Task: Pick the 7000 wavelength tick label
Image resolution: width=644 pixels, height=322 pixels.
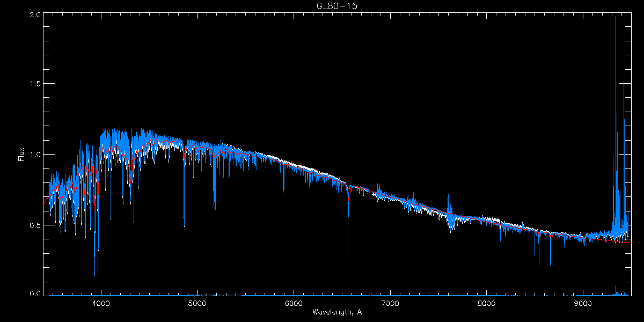Action: tap(390, 303)
